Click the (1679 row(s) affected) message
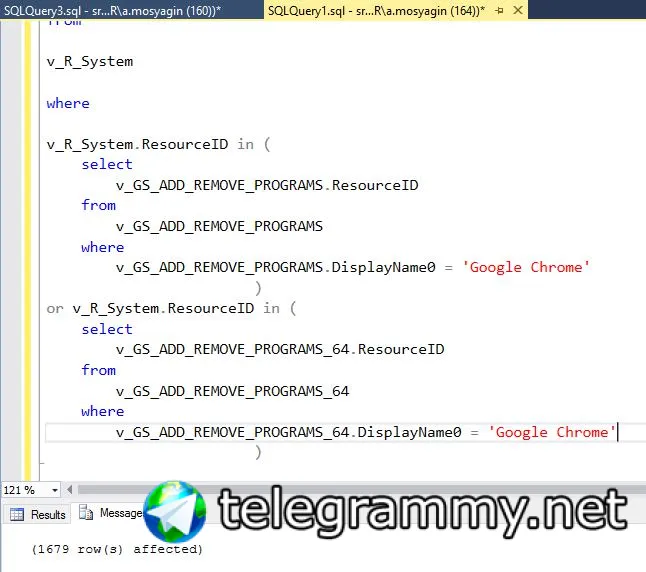 [117, 549]
